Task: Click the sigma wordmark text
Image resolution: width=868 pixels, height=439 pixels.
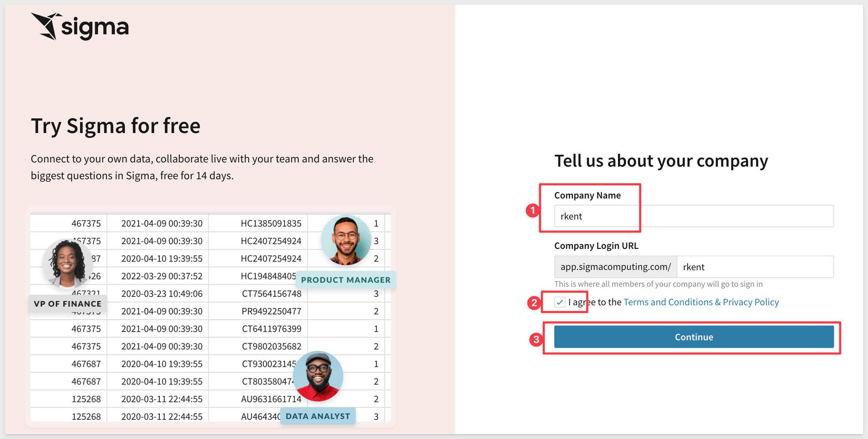Action: [x=95, y=28]
